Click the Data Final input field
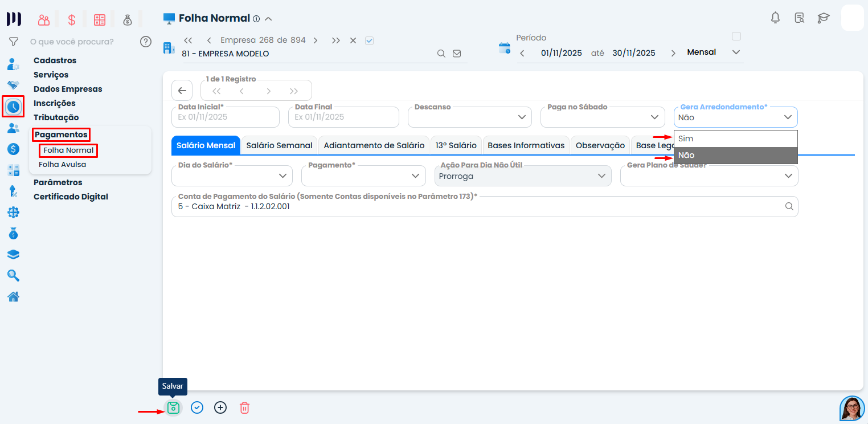Image resolution: width=868 pixels, height=424 pixels. click(x=343, y=117)
